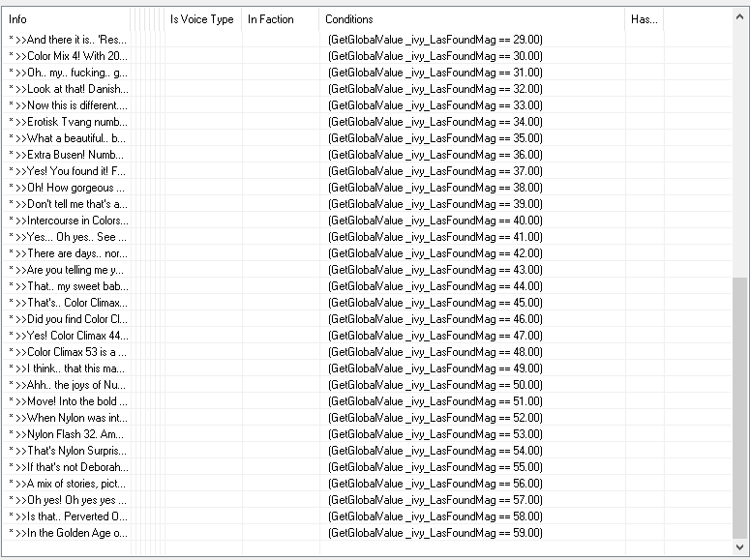Select the row 'And there it is.. 'Res...'

coord(367,40)
